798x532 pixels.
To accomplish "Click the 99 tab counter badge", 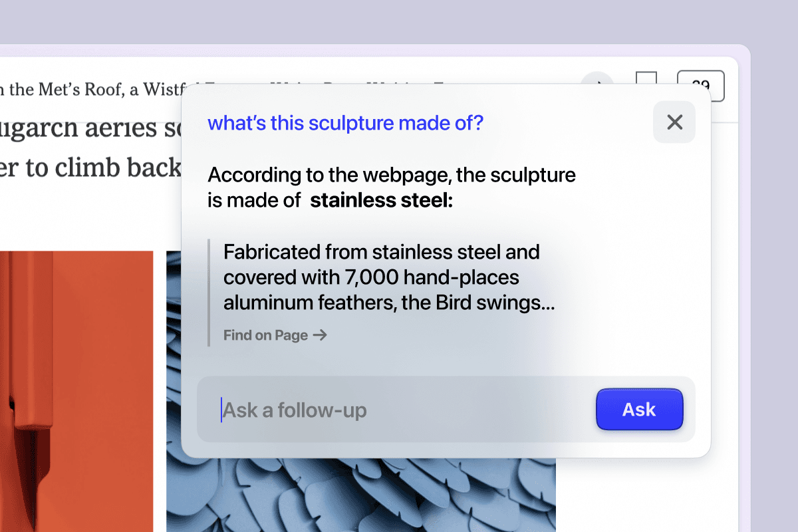I will pos(701,85).
